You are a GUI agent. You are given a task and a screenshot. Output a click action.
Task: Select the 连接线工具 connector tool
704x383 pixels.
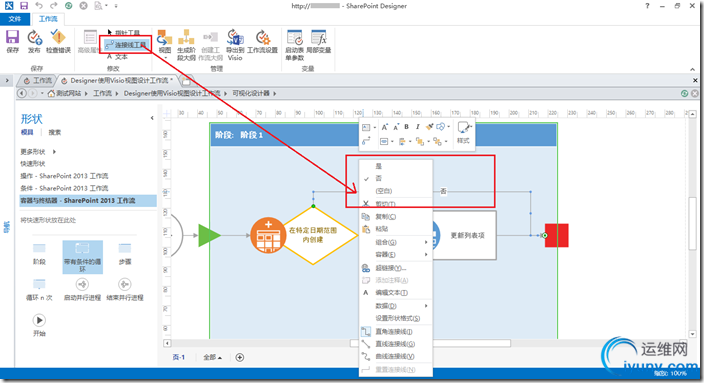click(126, 45)
